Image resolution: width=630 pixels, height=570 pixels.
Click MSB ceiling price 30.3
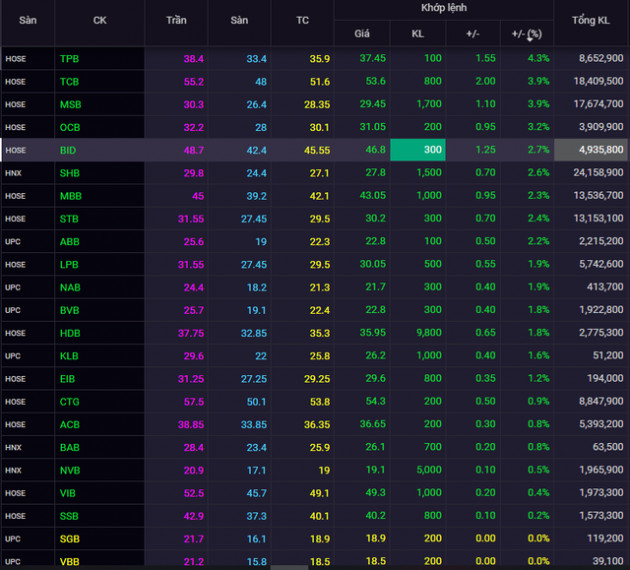click(x=194, y=104)
